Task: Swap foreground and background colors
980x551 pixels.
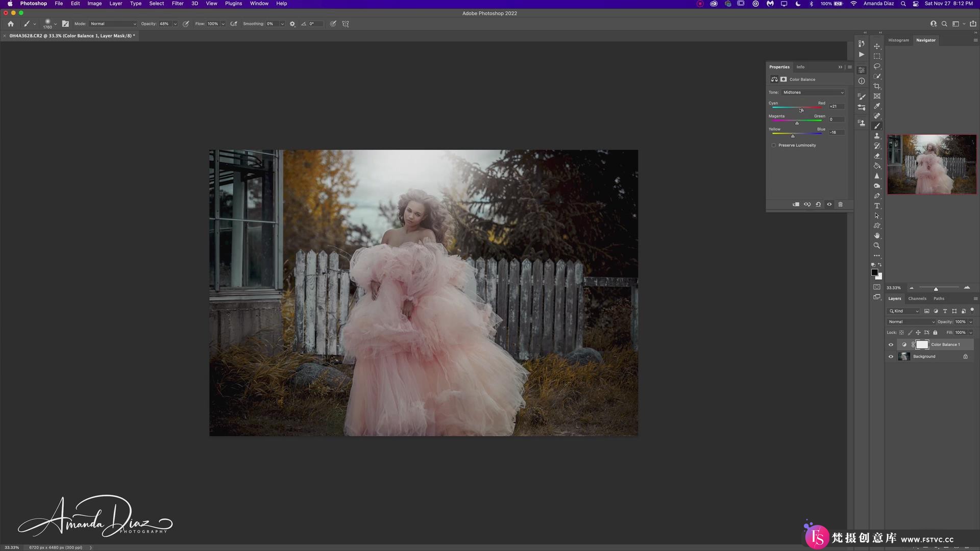Action: (879, 265)
